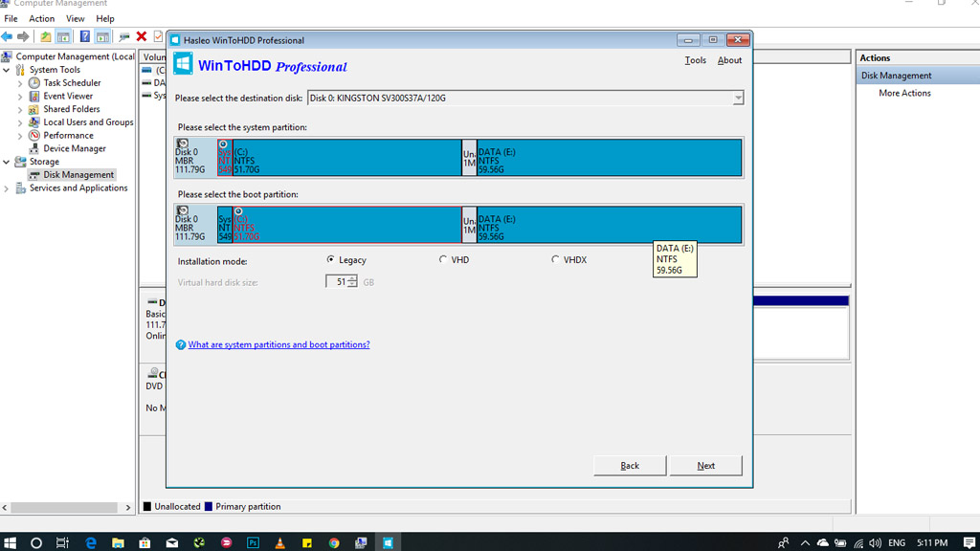Open Chrome from the taskbar
Screen dimensions: 980x551
point(333,542)
